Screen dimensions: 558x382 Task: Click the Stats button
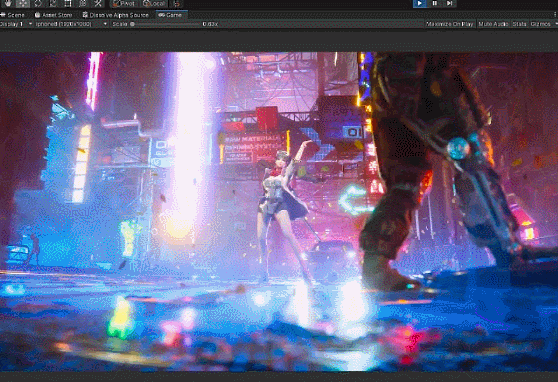(x=519, y=24)
